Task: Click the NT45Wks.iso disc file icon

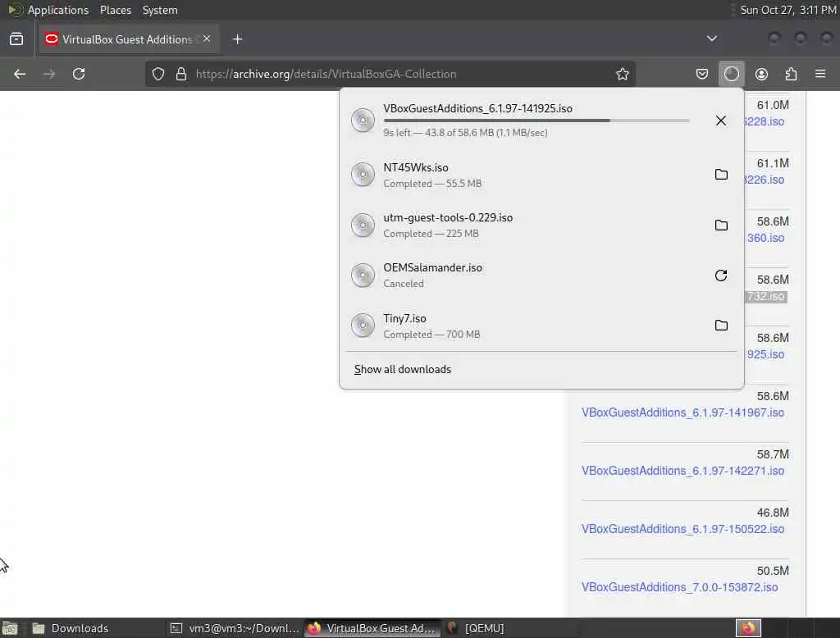Action: coord(363,175)
